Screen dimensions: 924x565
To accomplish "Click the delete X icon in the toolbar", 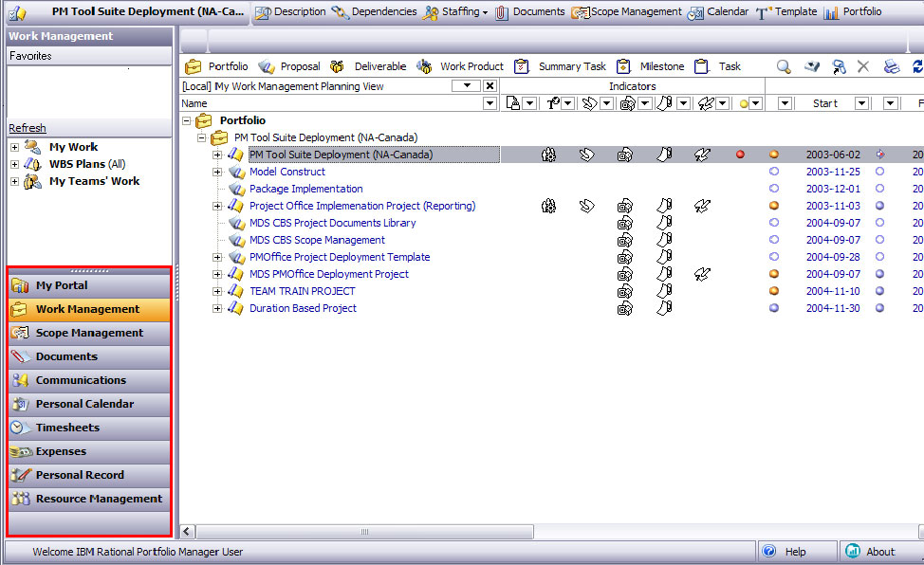I will tap(863, 66).
